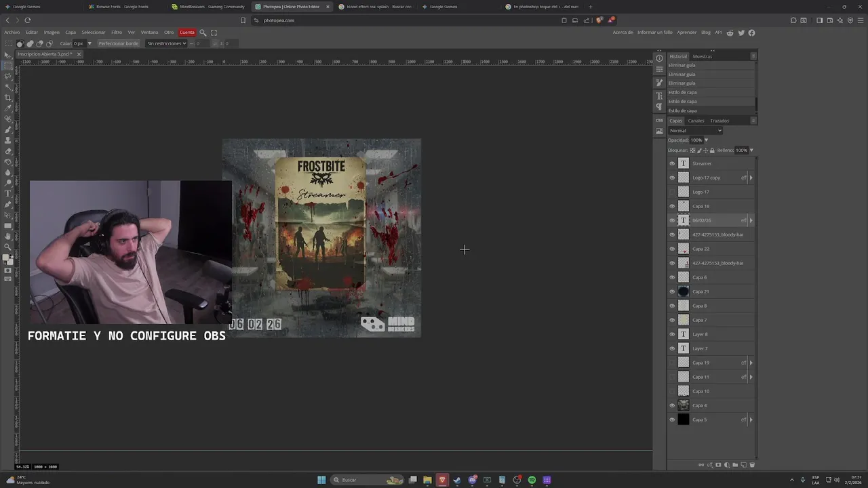Screen dimensions: 868x488
Task: Select the Dodge tool
Action: (x=8, y=182)
